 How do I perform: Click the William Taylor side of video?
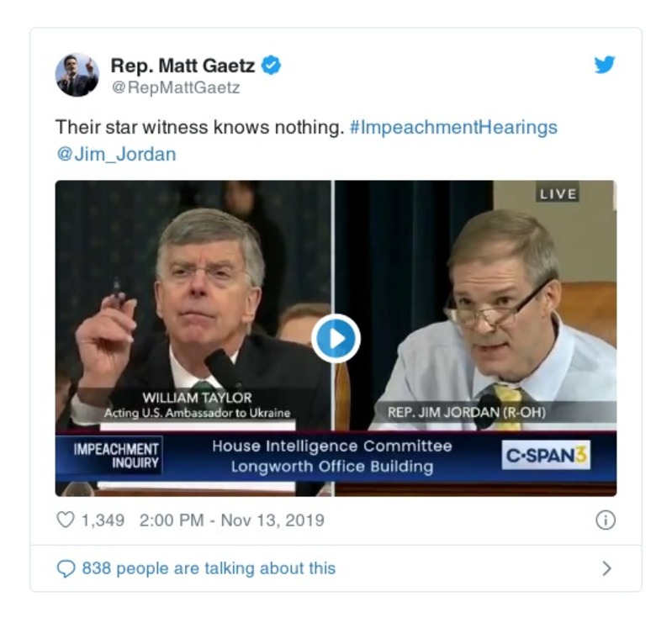pyautogui.click(x=193, y=305)
